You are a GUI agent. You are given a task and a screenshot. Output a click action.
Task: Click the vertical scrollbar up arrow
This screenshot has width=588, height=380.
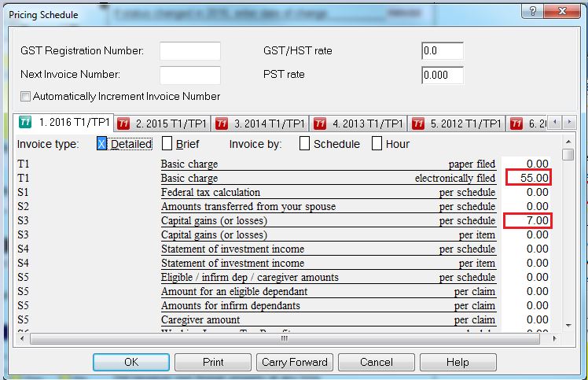(x=568, y=142)
